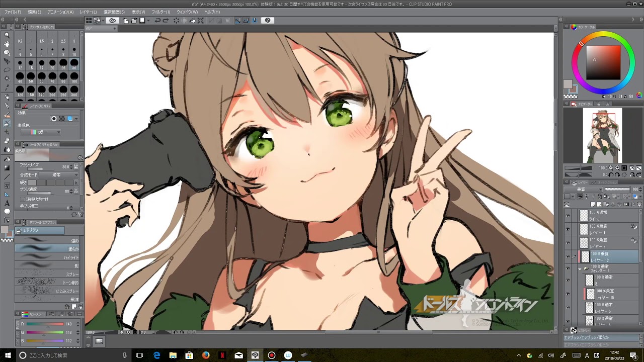Click the Undo arrow in command bar
Image resolution: width=644 pixels, height=362 pixels.
coord(157,21)
